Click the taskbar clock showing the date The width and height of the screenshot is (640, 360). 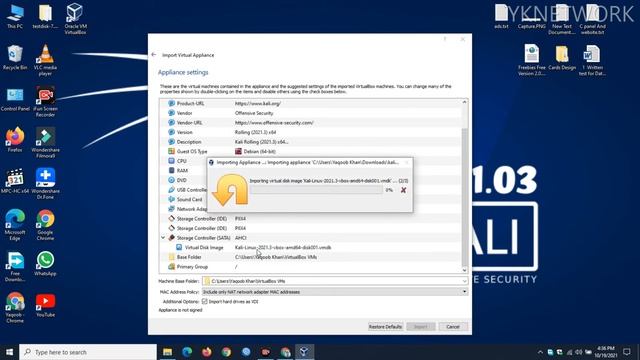(606, 352)
